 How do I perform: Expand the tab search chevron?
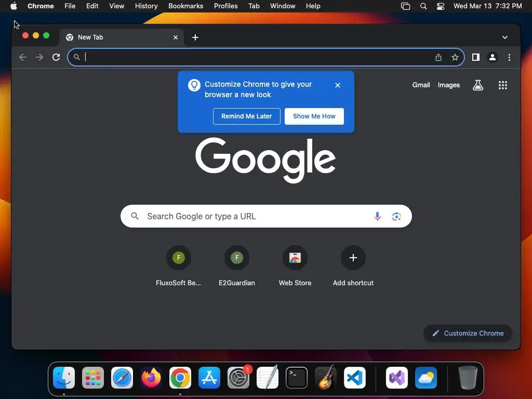[x=505, y=37]
